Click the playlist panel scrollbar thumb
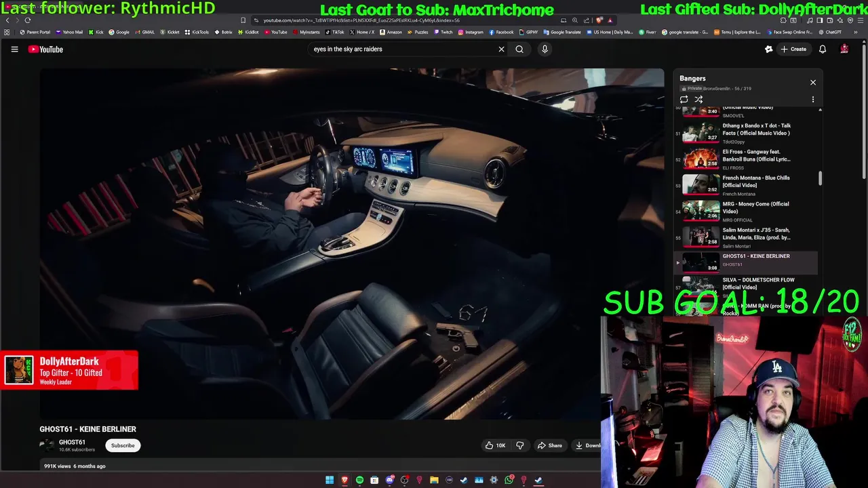 pos(821,178)
